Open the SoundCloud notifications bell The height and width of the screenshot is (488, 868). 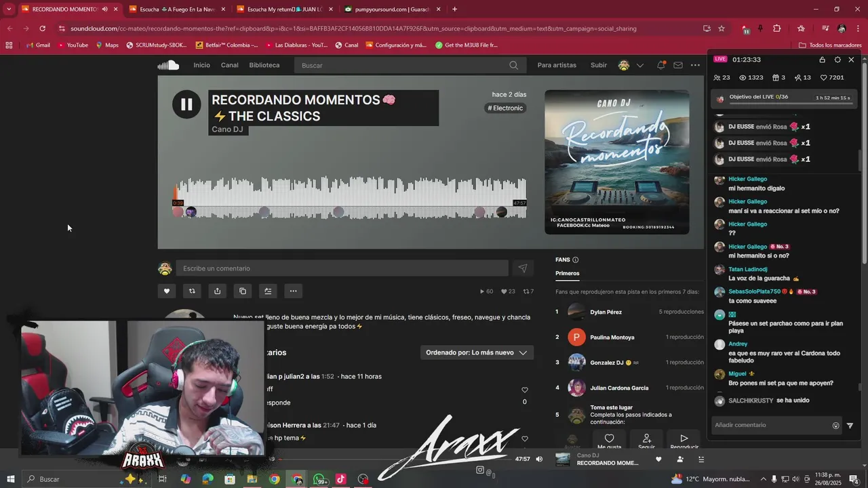[x=660, y=65]
